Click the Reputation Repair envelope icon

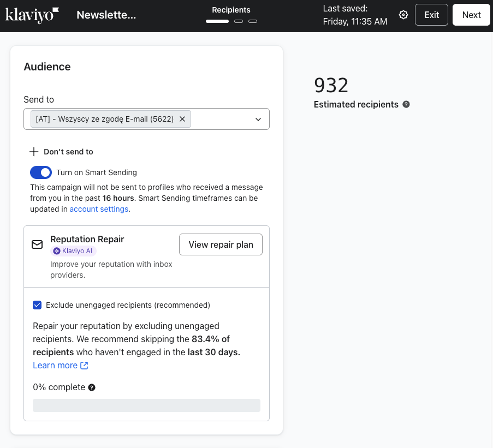click(x=37, y=244)
